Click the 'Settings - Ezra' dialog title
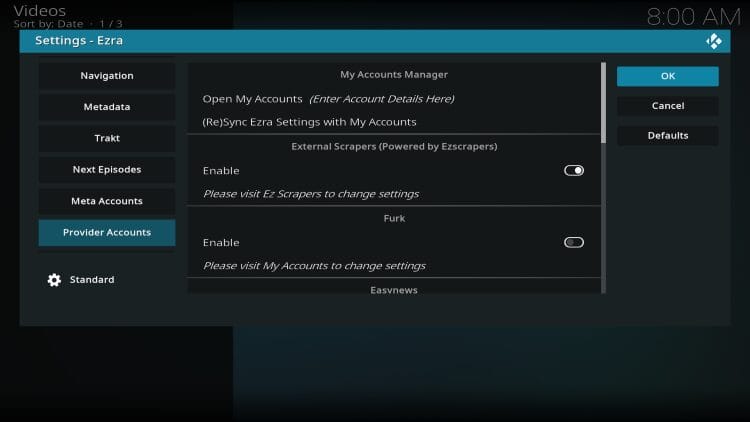This screenshot has height=422, width=750. tap(79, 41)
